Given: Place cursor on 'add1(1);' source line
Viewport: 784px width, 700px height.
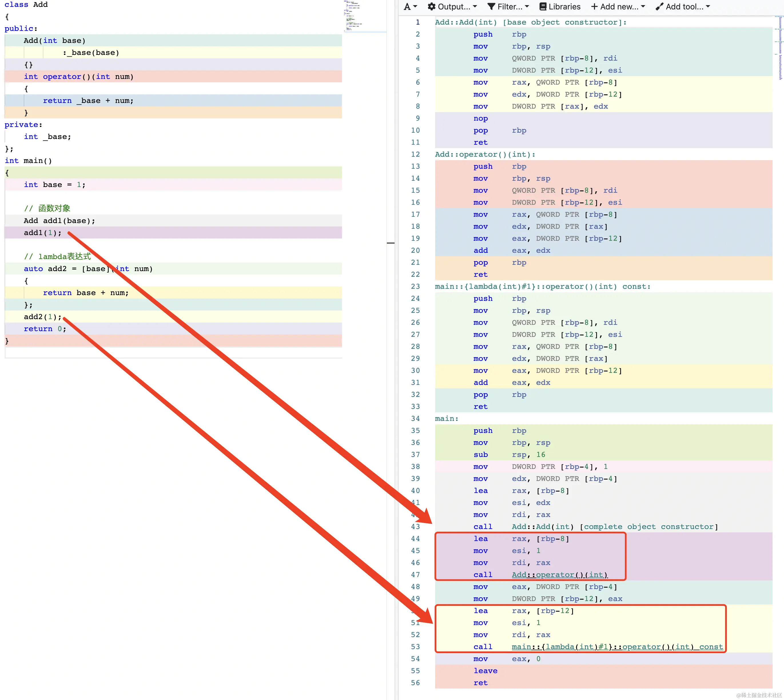Looking at the screenshot, I should pyautogui.click(x=42, y=233).
